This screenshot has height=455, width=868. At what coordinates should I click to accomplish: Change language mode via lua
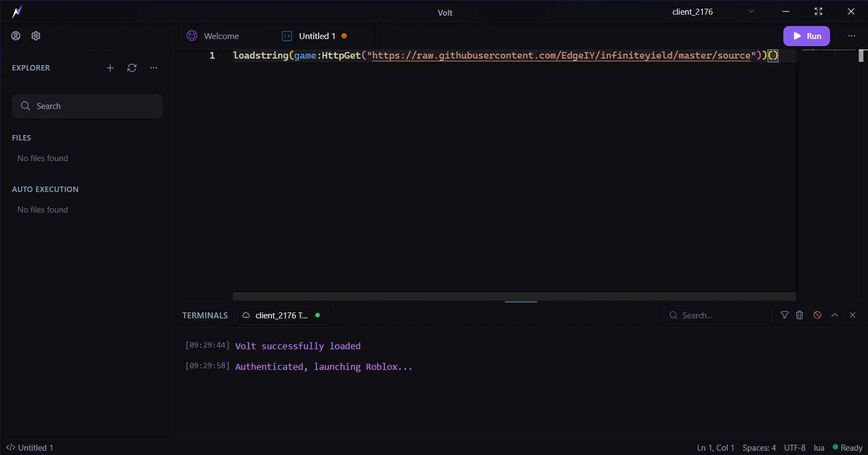click(x=819, y=447)
